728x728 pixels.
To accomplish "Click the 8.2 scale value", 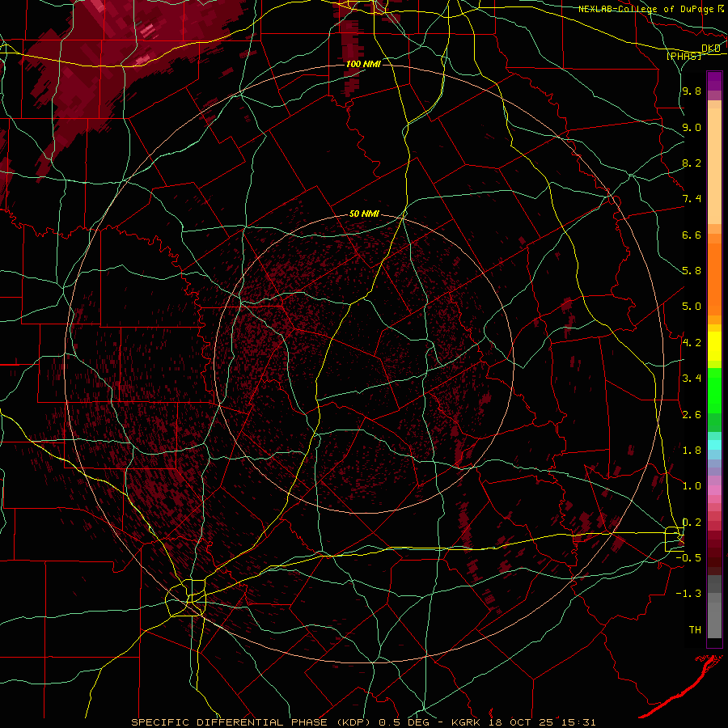I will [x=692, y=163].
